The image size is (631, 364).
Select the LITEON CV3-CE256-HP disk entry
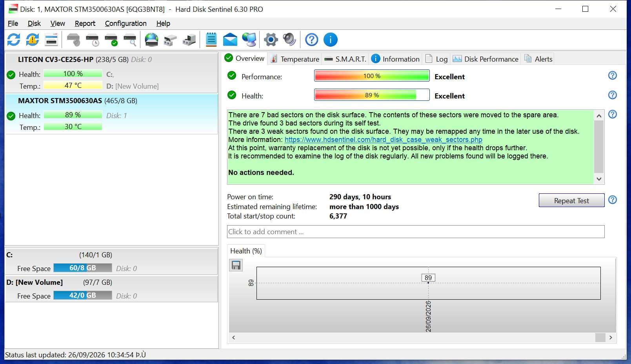pos(111,73)
